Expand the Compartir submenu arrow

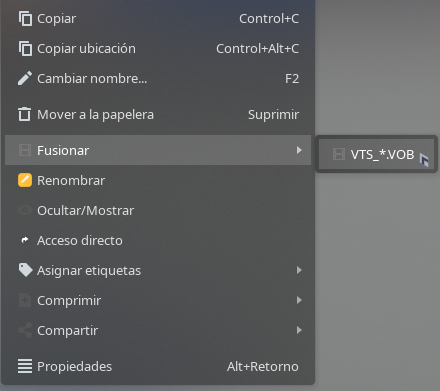[299, 330]
